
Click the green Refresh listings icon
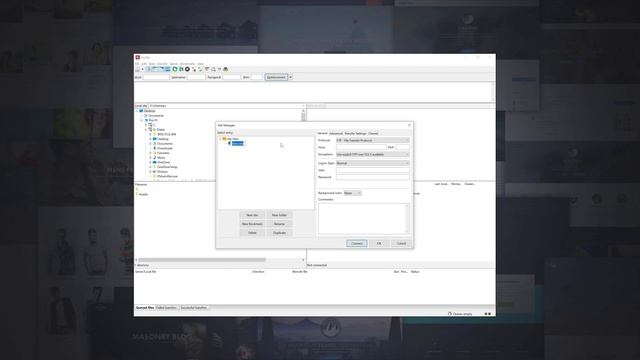(x=175, y=69)
